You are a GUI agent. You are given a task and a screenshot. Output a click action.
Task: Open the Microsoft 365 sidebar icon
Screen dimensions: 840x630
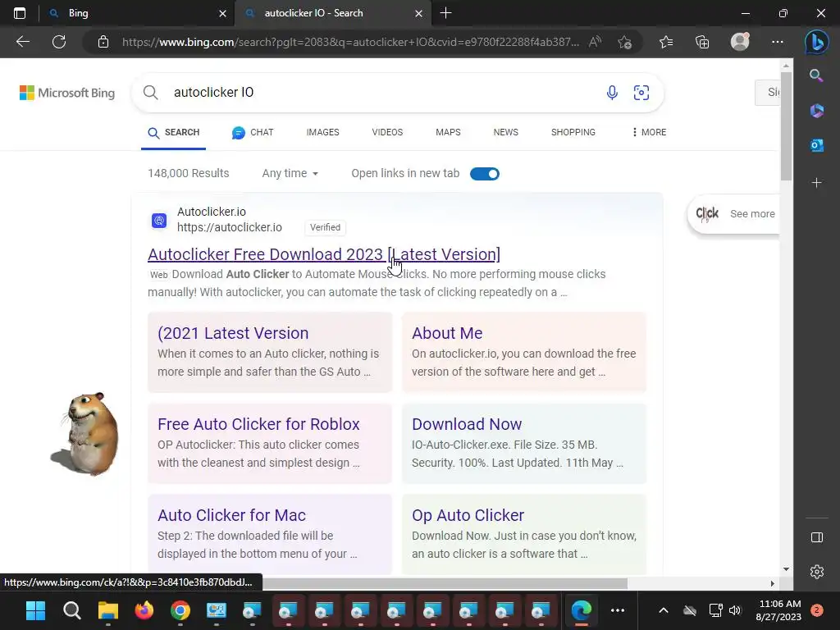tap(816, 111)
